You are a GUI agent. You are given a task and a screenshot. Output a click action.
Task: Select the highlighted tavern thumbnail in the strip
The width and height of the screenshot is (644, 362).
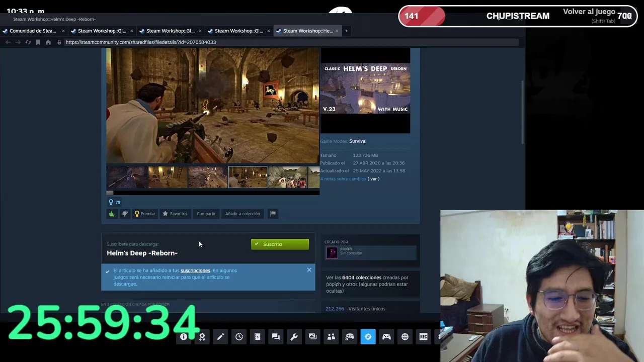(248, 177)
